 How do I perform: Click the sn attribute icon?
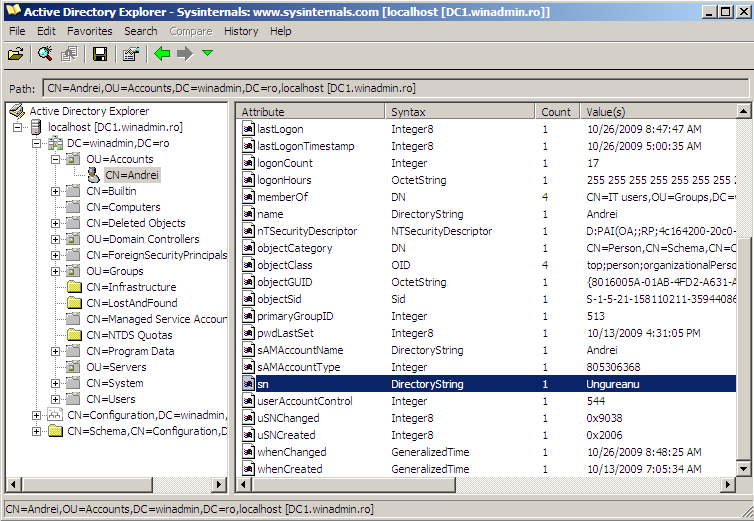[248, 384]
